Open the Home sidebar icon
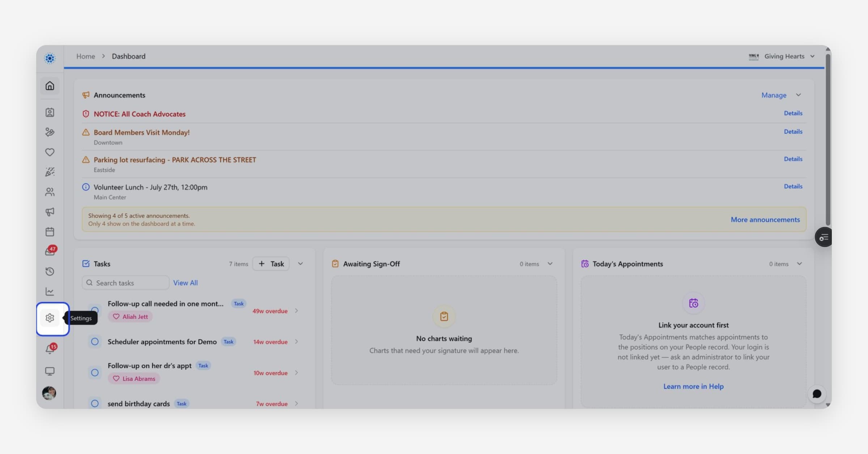Image resolution: width=868 pixels, height=454 pixels. [50, 86]
